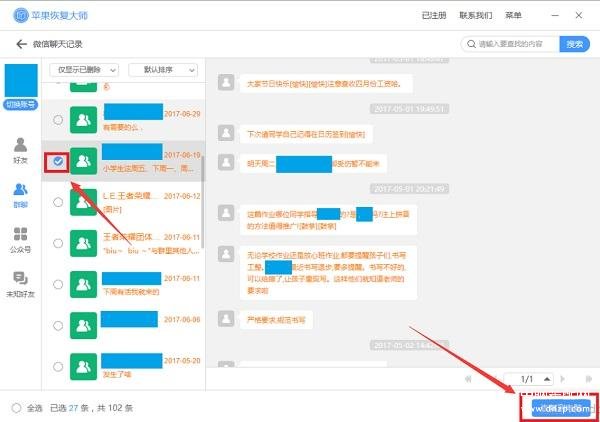Click sender avatar beside 大家节日快乐 message
This screenshot has height=422, width=600.
[x=226, y=82]
